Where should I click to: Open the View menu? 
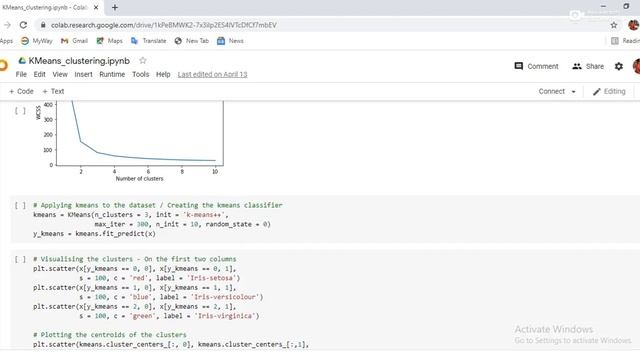point(60,74)
